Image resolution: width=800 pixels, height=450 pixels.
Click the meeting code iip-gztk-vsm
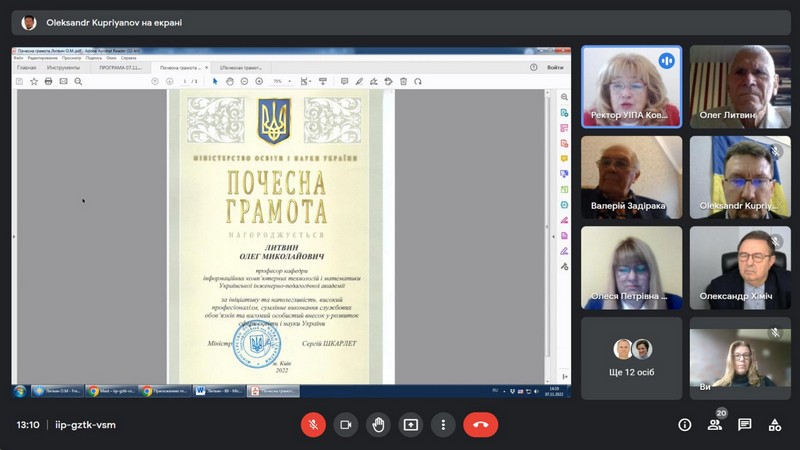tap(85, 424)
